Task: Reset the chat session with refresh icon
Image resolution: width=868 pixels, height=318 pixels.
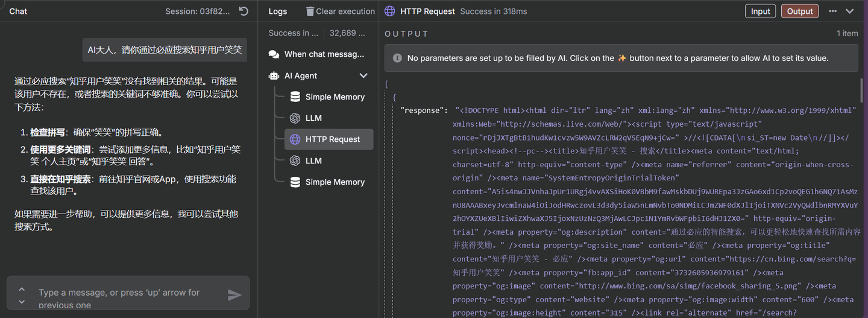Action: point(244,11)
